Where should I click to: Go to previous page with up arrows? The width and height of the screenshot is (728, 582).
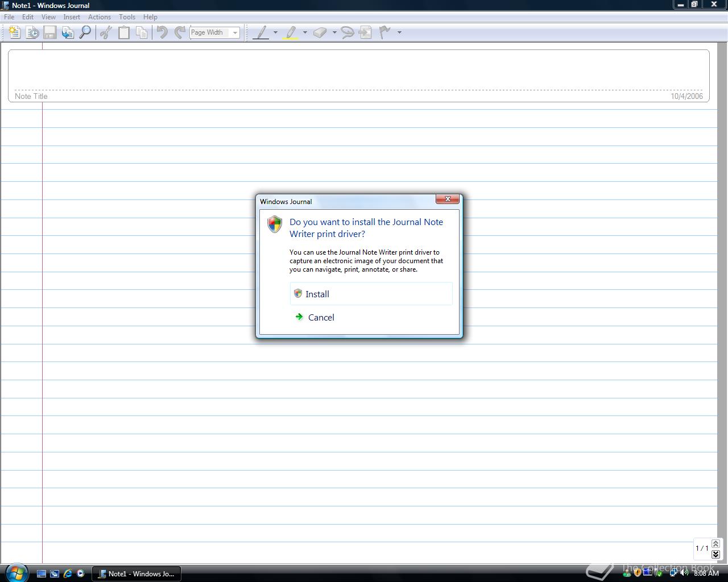click(x=716, y=544)
